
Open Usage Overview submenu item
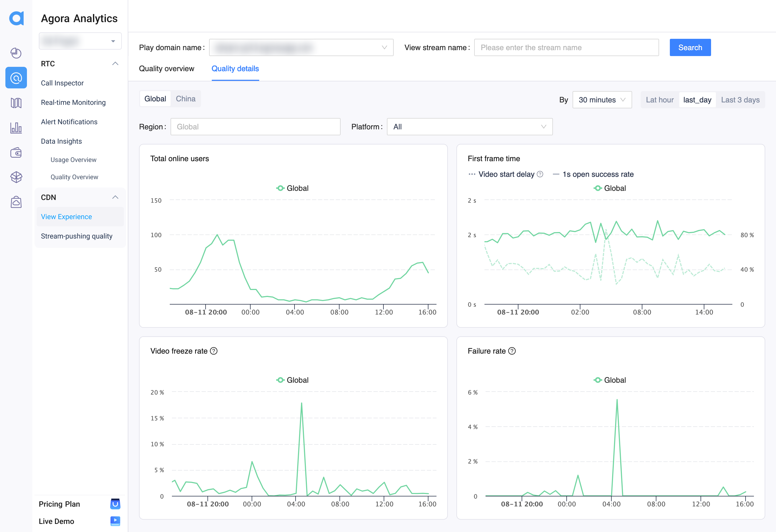(x=74, y=160)
